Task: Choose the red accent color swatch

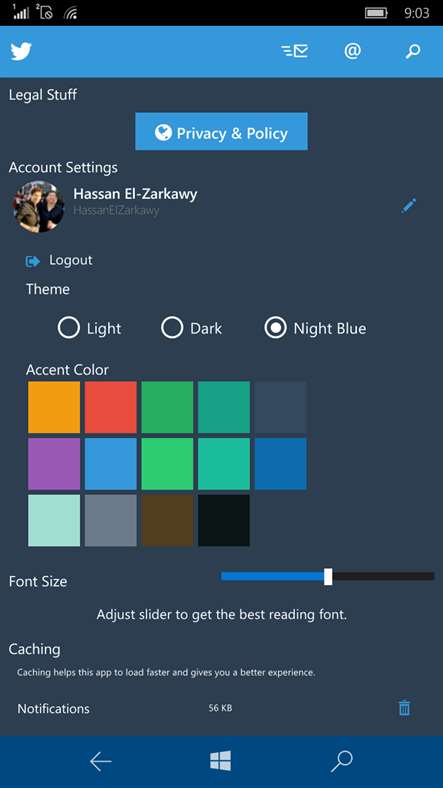Action: coord(110,407)
